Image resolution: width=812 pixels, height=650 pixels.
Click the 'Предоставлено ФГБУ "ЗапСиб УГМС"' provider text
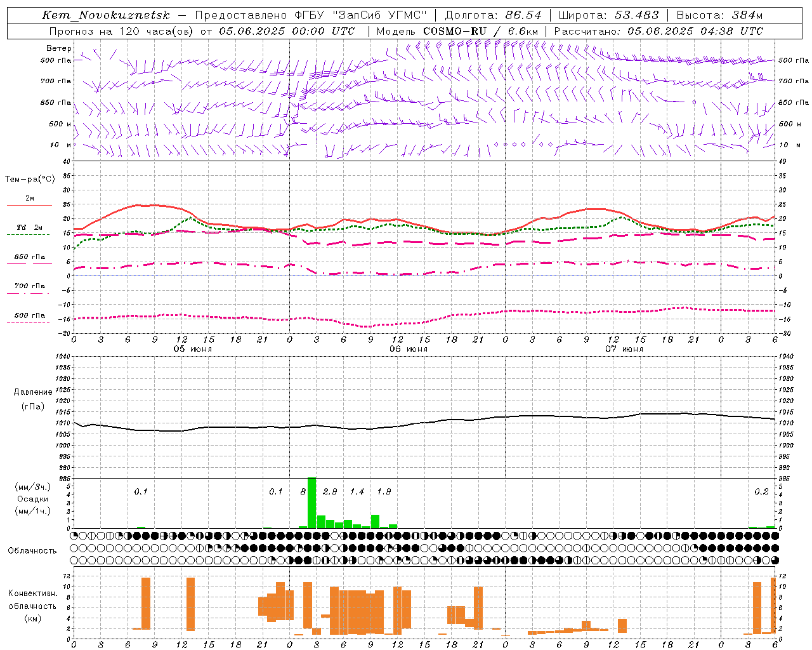click(x=311, y=15)
